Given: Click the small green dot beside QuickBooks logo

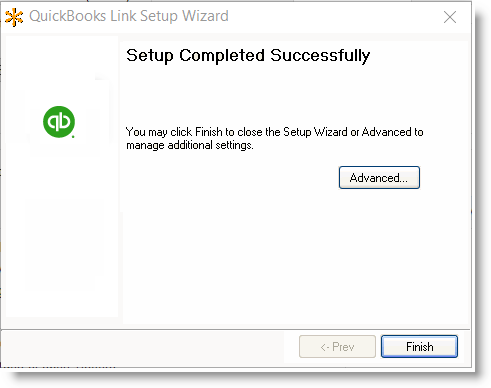Looking at the screenshot, I should [73, 136].
